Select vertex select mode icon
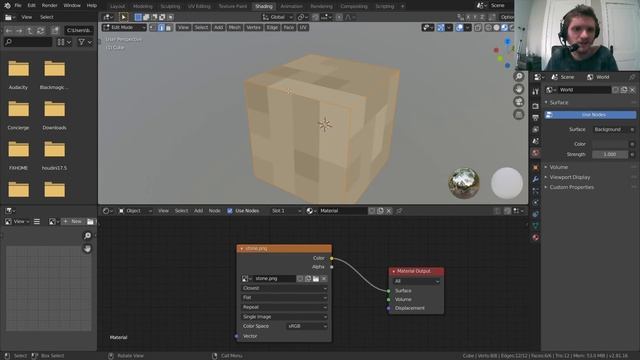Viewport: 640px width, 360px height. point(153,27)
